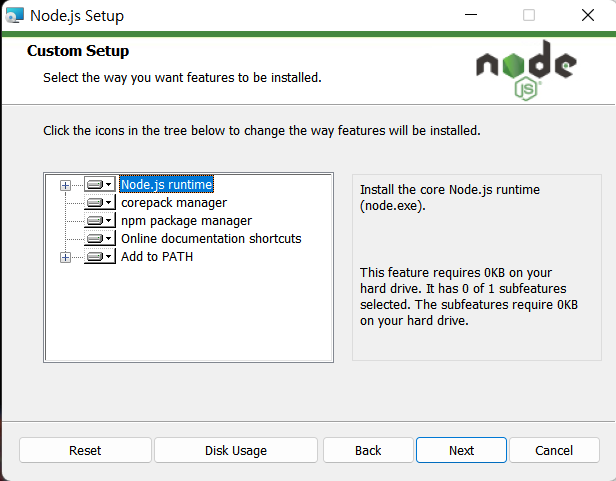Open install options dropdown for corepack manager

(100, 202)
